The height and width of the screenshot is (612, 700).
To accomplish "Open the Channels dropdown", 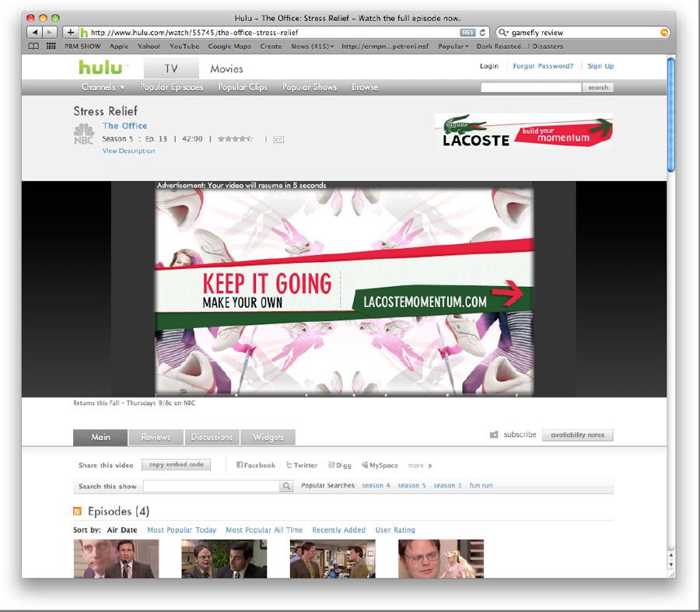I will [x=103, y=87].
